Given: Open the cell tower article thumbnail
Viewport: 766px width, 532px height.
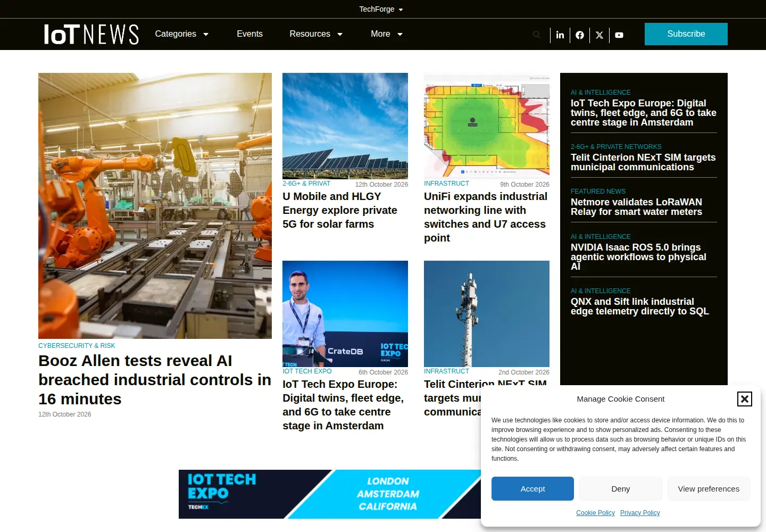Looking at the screenshot, I should click(487, 314).
